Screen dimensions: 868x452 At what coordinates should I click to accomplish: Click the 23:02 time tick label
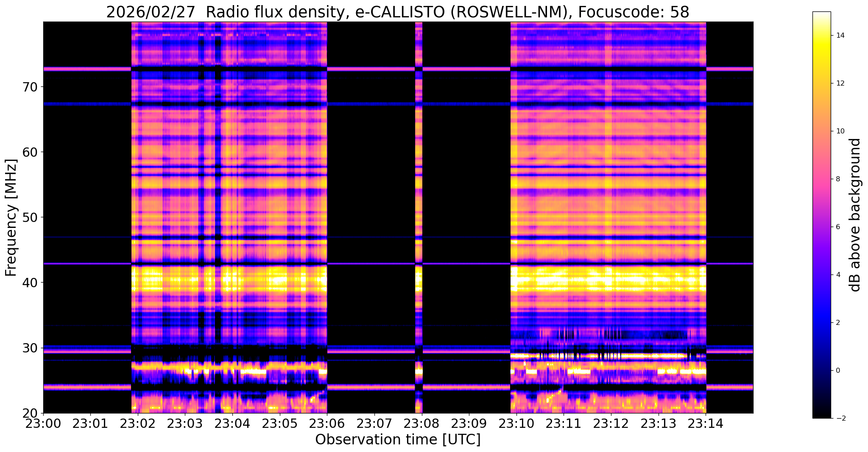point(138,423)
